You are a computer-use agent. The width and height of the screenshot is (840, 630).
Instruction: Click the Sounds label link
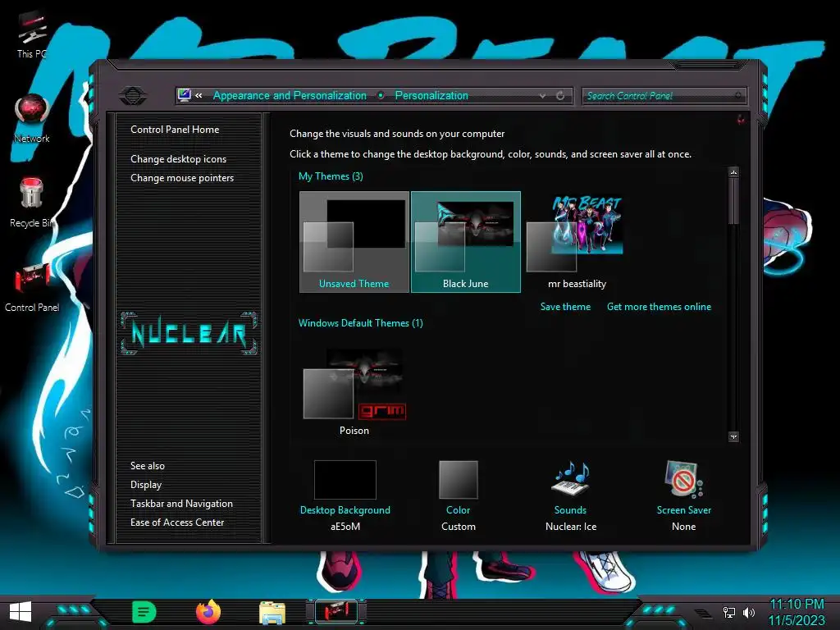[x=571, y=510]
